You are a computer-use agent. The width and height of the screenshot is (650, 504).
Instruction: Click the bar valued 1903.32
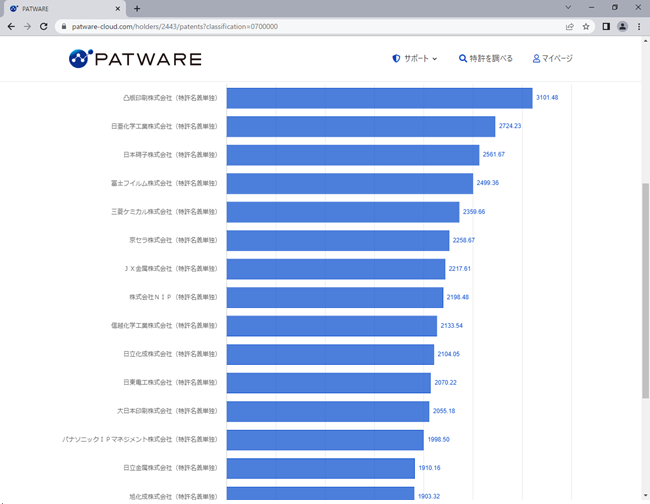[x=320, y=493]
